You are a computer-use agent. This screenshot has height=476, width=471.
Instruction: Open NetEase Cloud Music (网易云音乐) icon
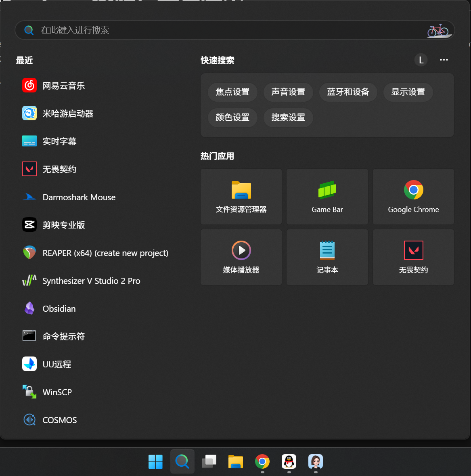pyautogui.click(x=29, y=85)
